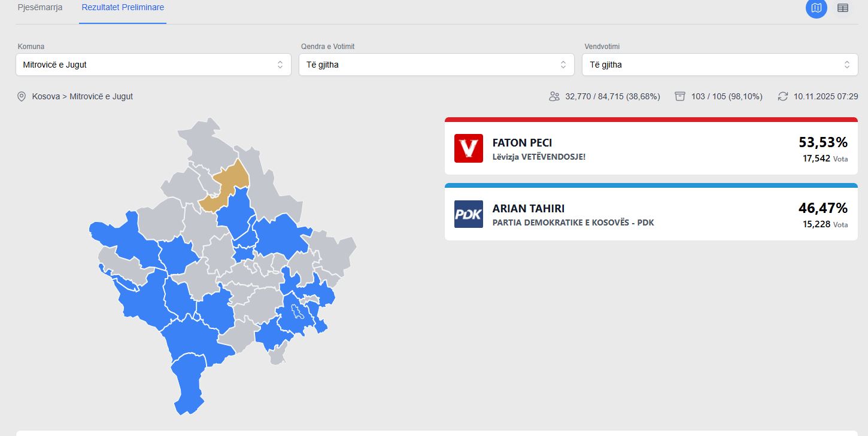The width and height of the screenshot is (868, 436).
Task: Switch to map view icon
Action: [817, 8]
